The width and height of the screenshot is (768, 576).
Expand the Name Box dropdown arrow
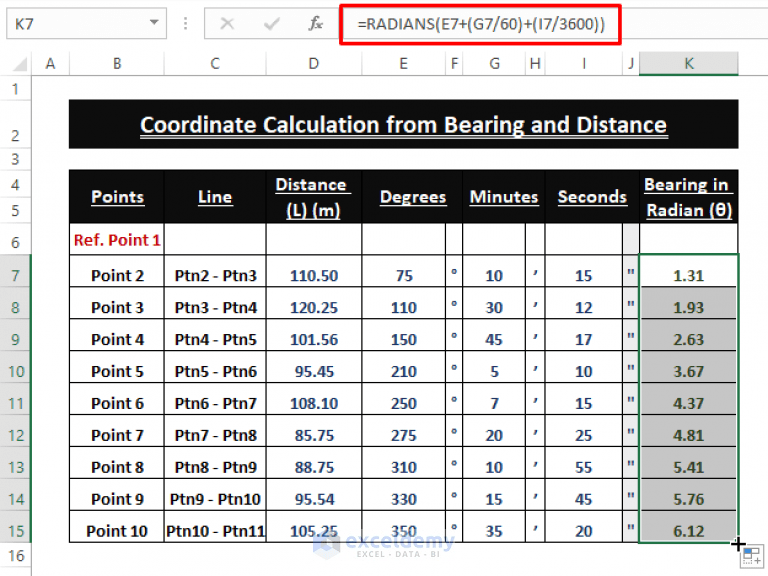coord(154,23)
